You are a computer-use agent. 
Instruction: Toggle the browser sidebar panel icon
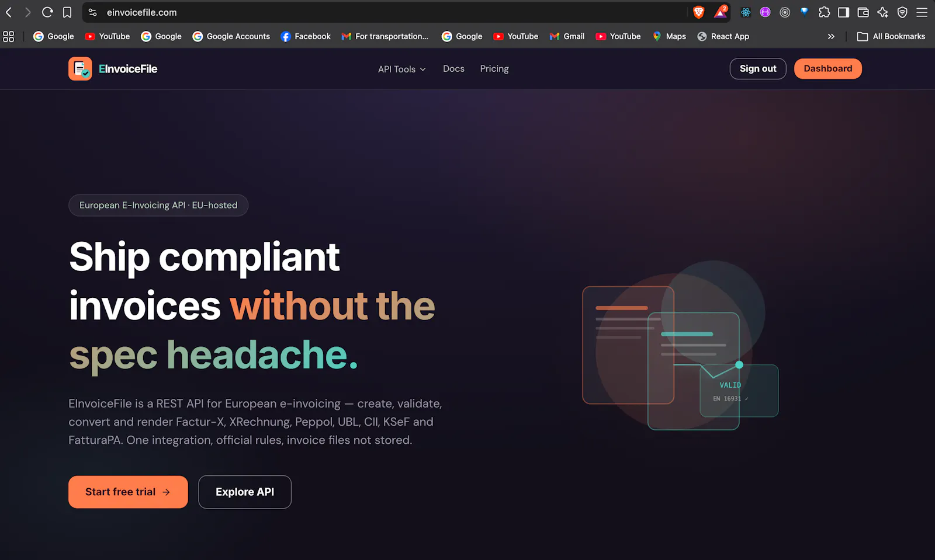click(x=843, y=12)
